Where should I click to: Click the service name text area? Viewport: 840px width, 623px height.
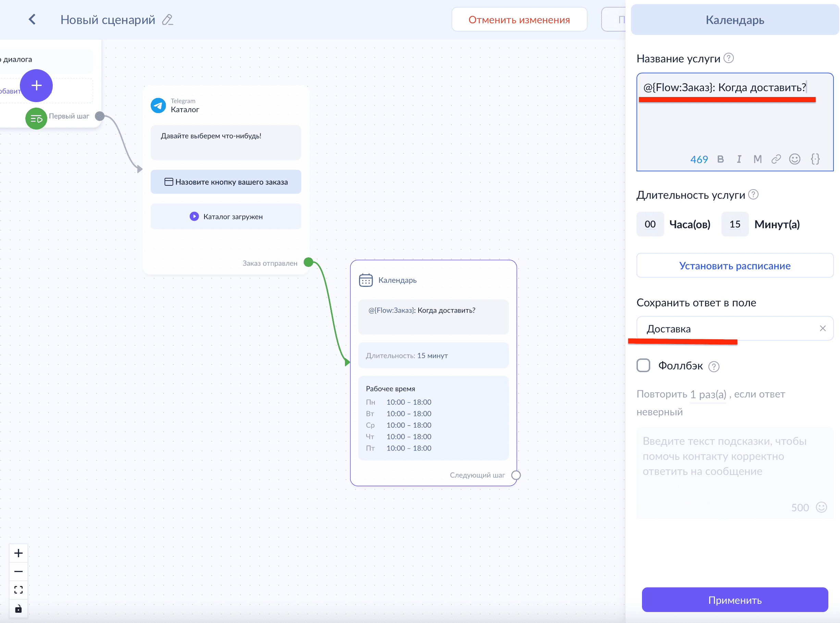pos(734,122)
